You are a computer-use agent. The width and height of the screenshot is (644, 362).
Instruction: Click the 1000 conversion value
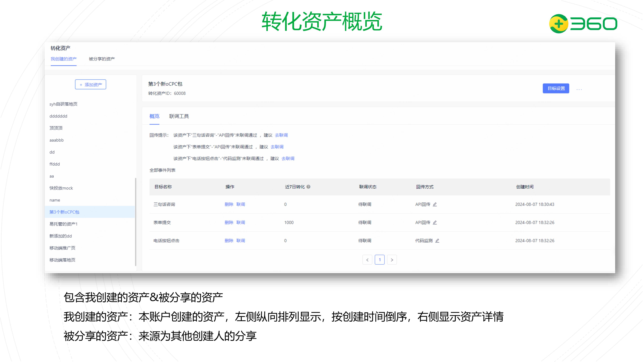[289, 223]
